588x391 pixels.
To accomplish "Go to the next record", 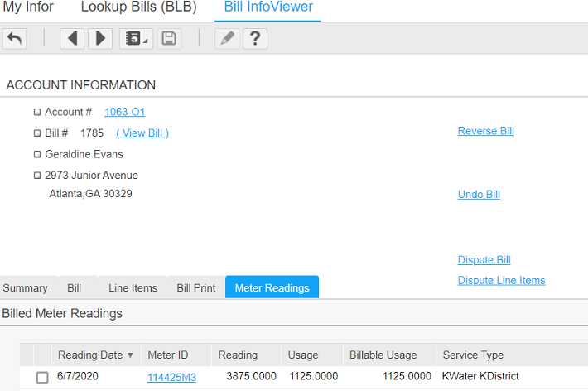I will pos(99,38).
